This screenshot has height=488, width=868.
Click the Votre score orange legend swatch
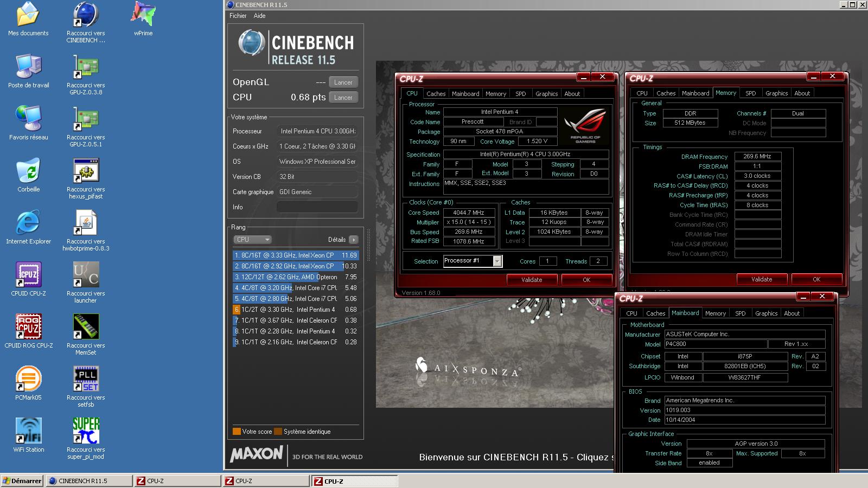tap(237, 432)
